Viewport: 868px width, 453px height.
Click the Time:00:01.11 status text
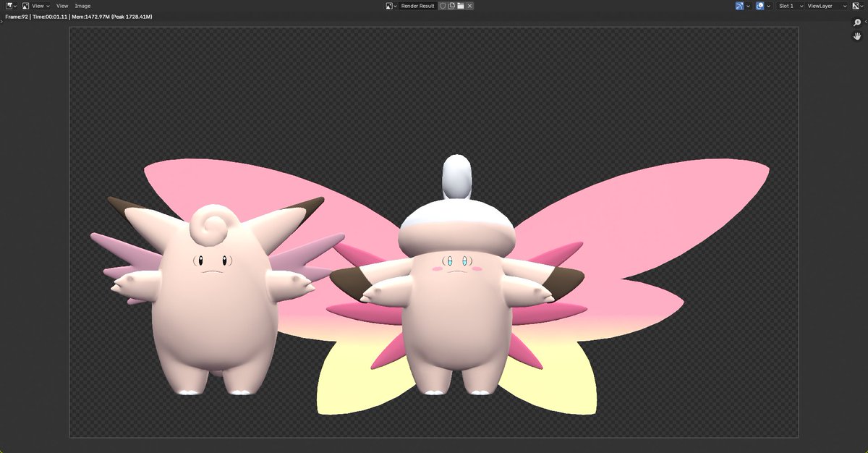(x=50, y=16)
